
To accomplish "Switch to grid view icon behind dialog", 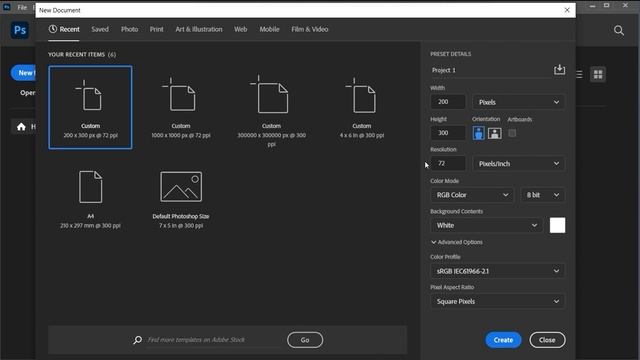I will pos(598,74).
